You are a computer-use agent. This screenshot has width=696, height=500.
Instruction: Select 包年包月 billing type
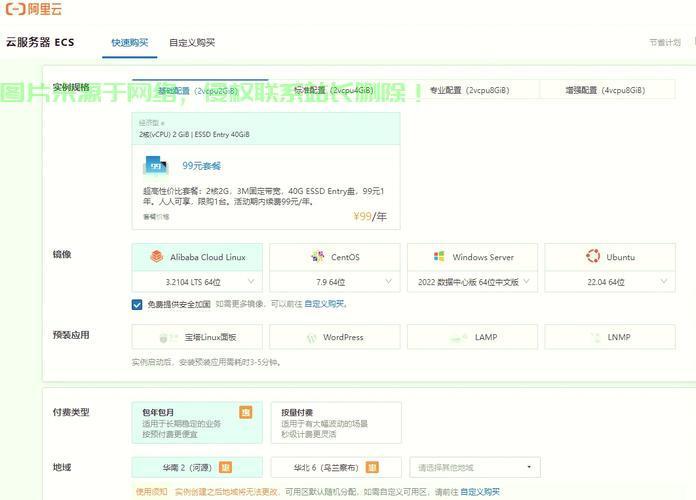click(x=197, y=422)
